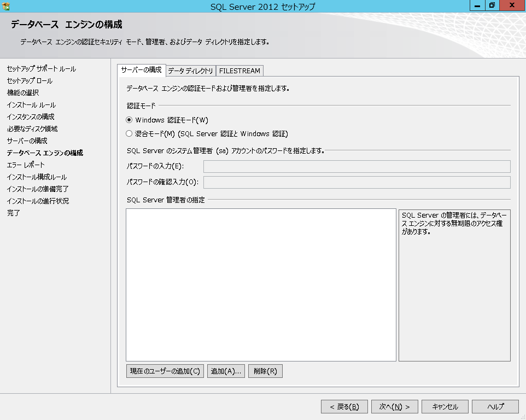Image resolution: width=526 pixels, height=420 pixels.
Task: Select Windows 認証モード radio button
Action: [x=129, y=120]
